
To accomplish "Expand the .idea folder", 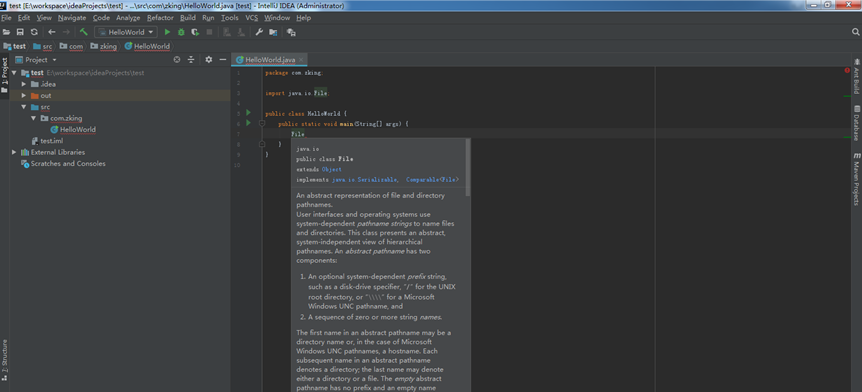I will (24, 84).
